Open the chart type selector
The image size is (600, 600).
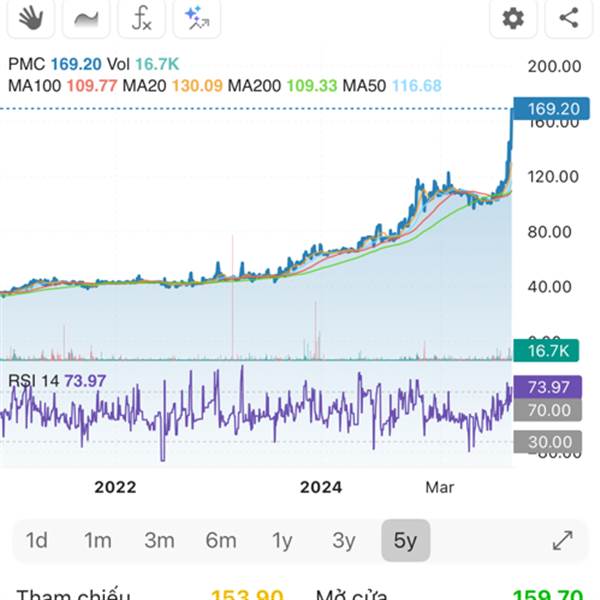point(86,17)
